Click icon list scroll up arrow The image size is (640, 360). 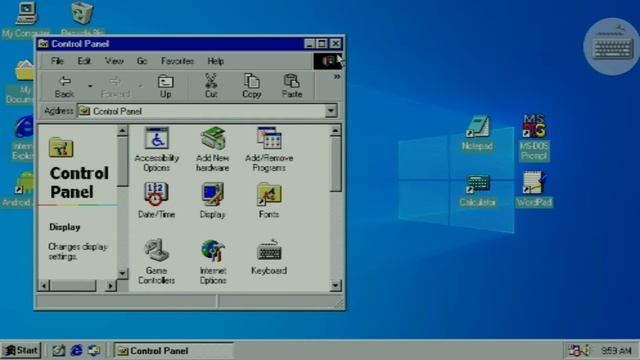pyautogui.click(x=335, y=131)
